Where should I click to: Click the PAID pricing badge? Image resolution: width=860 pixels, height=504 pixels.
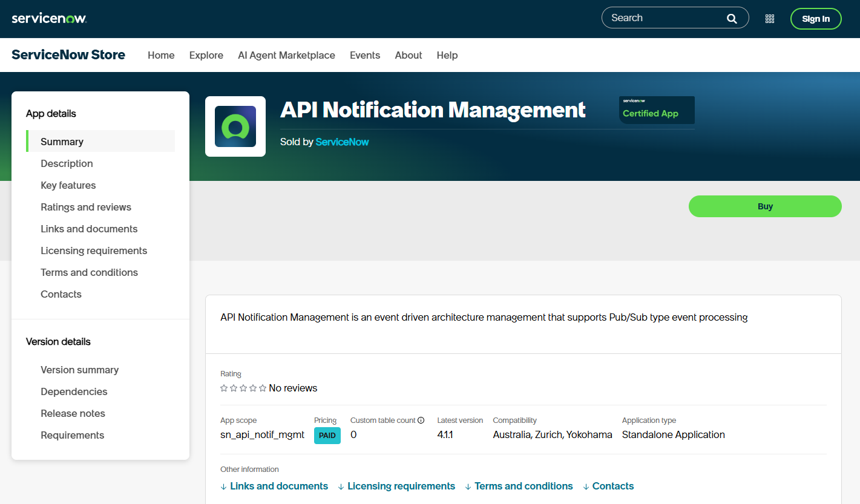pos(327,436)
